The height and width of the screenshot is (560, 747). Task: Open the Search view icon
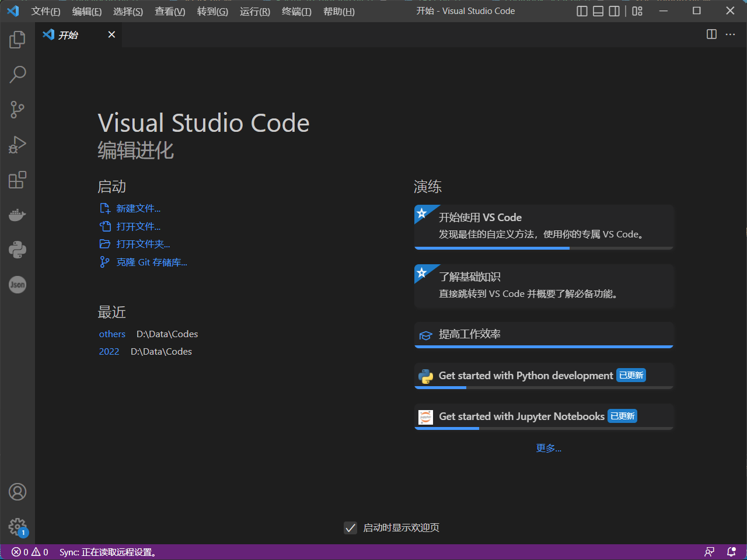(18, 75)
